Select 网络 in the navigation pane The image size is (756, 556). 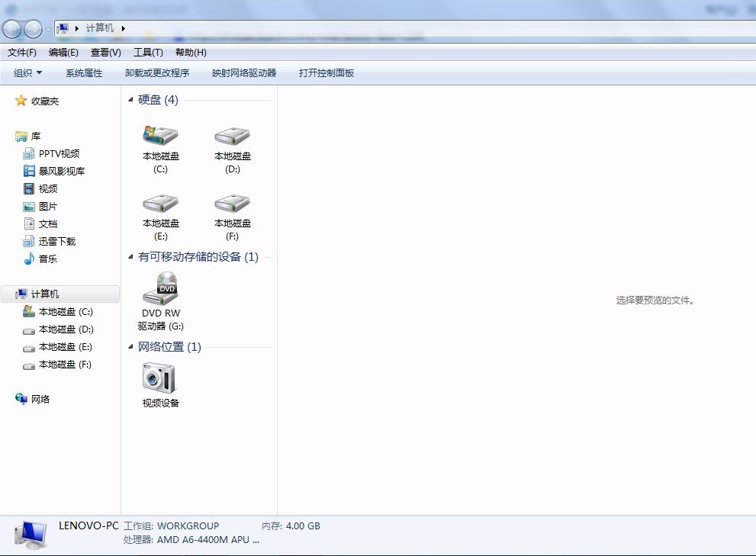(x=40, y=399)
